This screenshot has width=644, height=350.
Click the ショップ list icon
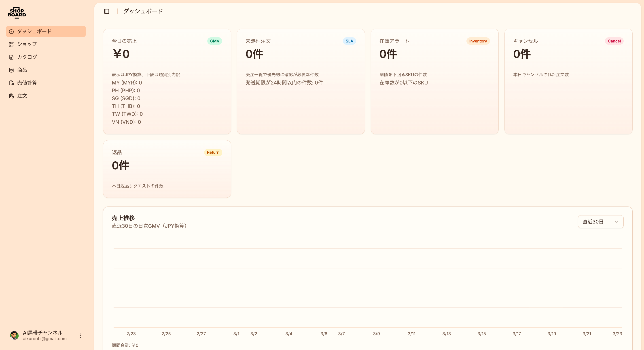point(11,44)
